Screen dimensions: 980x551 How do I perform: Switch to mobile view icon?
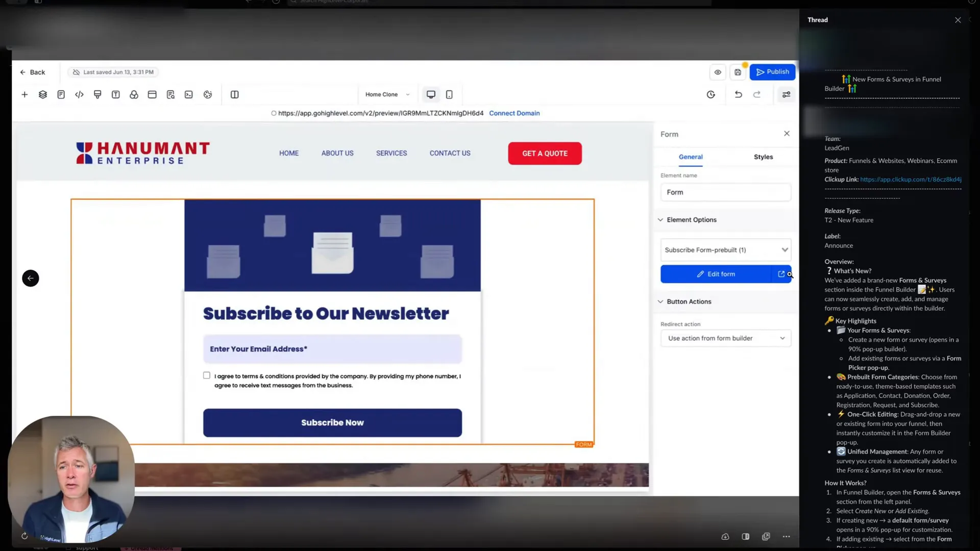point(449,94)
